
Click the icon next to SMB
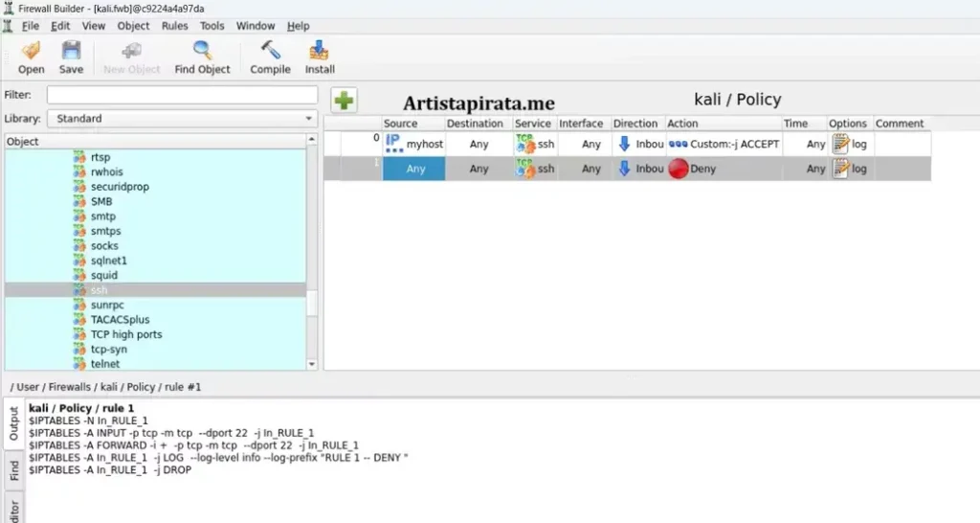point(79,201)
